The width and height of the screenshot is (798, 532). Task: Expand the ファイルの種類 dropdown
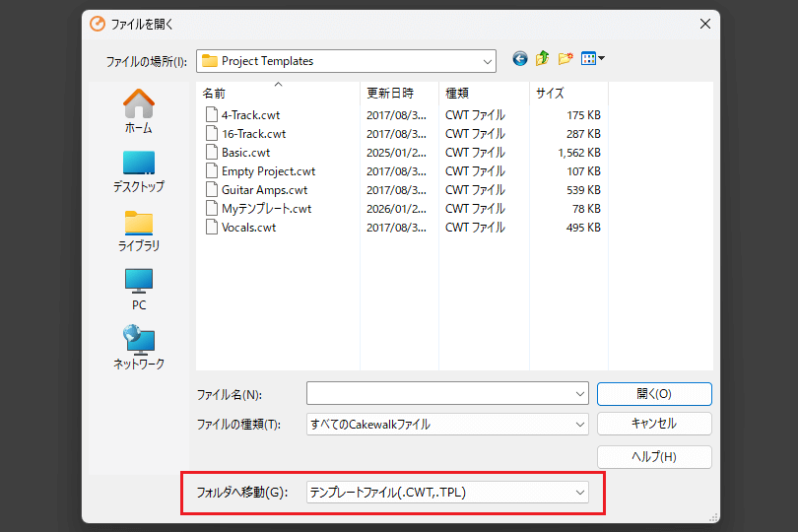pyautogui.click(x=579, y=425)
